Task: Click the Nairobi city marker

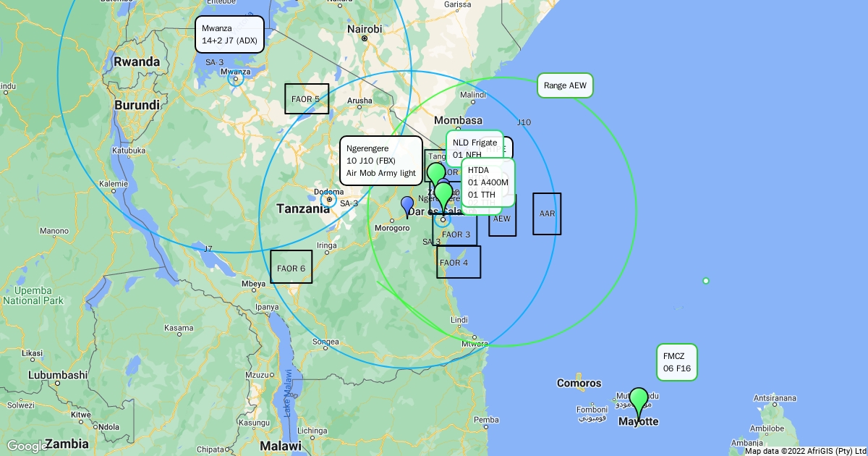Action: click(x=365, y=38)
